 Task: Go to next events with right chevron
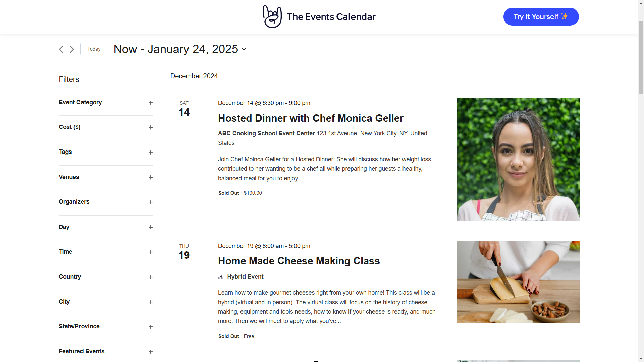click(x=72, y=49)
